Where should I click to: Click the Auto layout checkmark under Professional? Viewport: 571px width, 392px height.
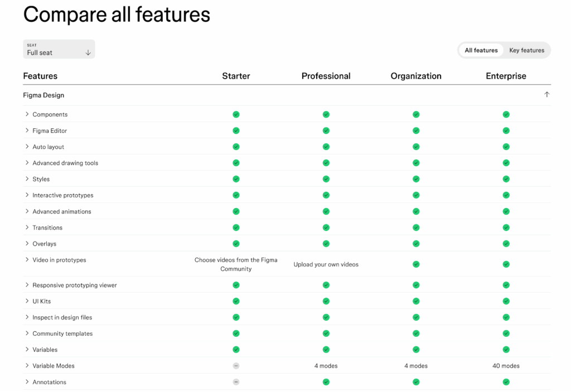point(326,147)
